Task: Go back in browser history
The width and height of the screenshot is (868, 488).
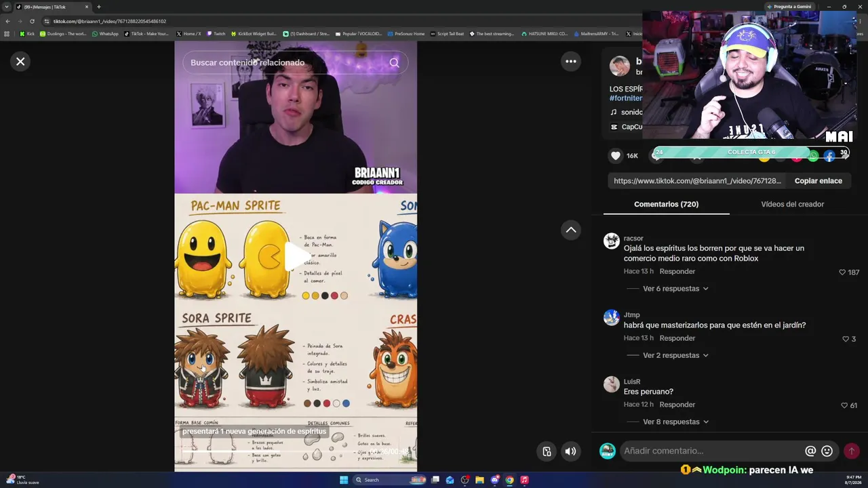Action: click(x=7, y=21)
